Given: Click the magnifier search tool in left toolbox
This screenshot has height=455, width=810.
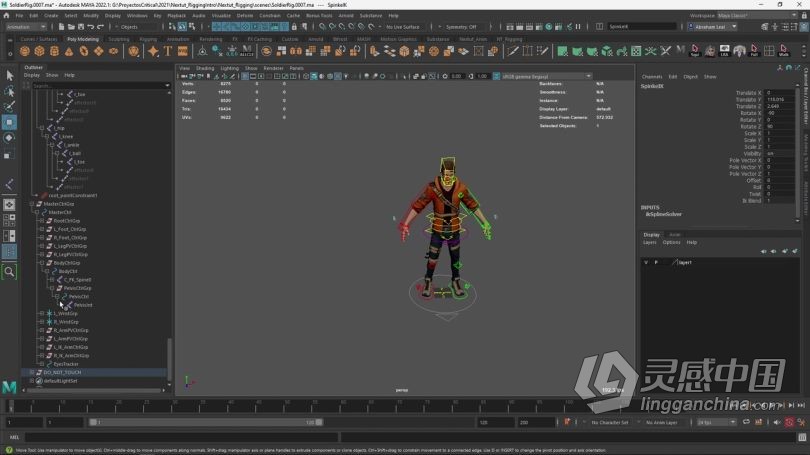Looking at the screenshot, I should pos(9,271).
